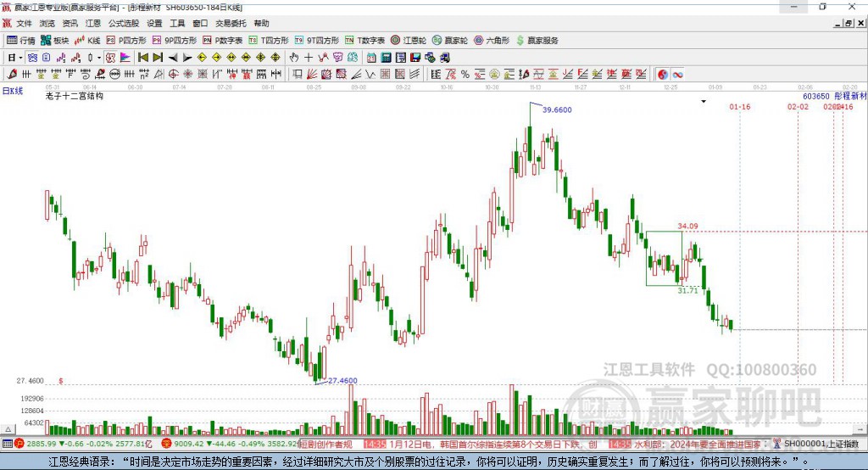Open the 工具 menu

(177, 23)
